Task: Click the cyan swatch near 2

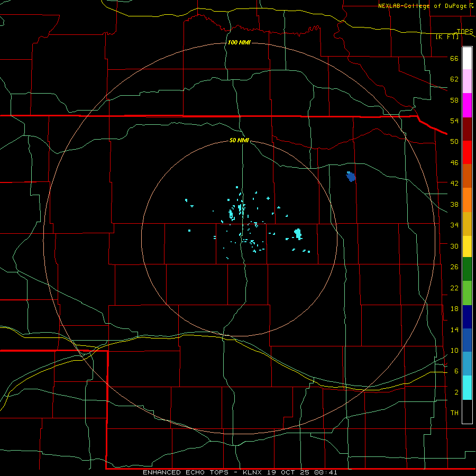Action: coord(467,388)
